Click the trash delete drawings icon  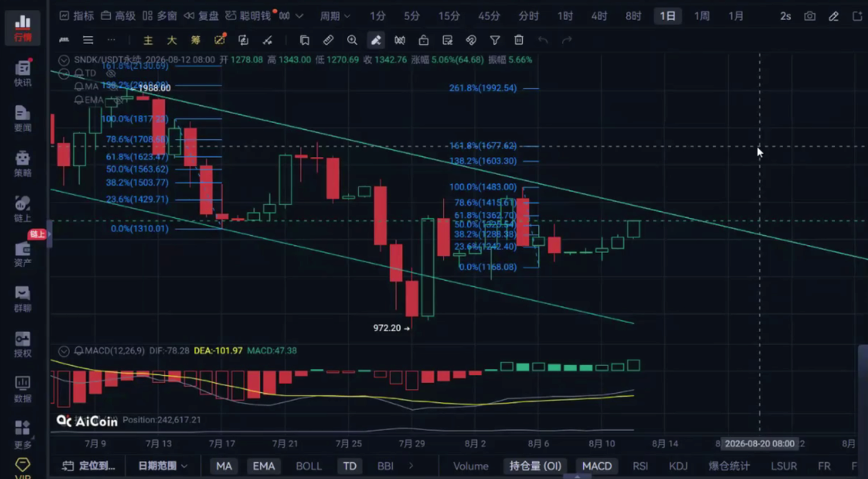[518, 40]
